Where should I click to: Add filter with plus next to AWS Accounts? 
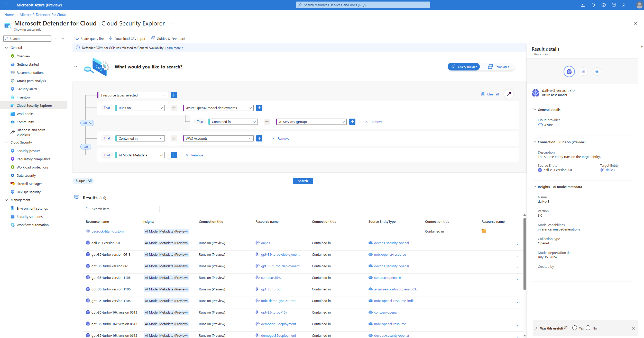point(259,138)
